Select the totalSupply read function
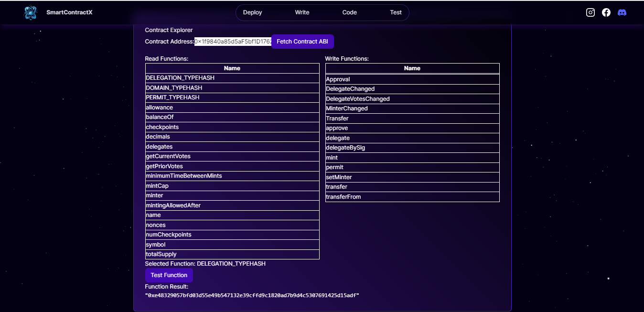The height and width of the screenshot is (312, 644). (x=232, y=254)
